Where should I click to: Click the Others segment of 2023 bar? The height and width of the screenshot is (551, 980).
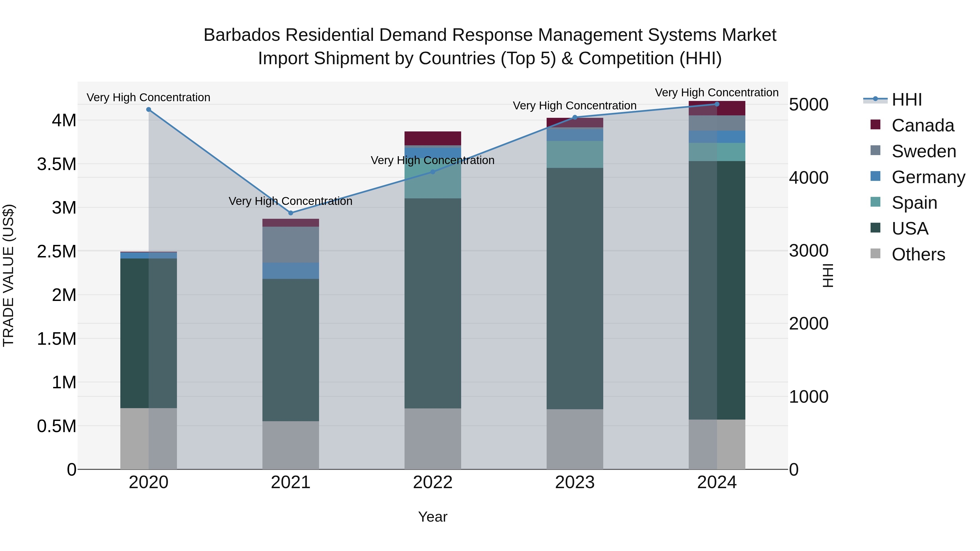tap(575, 439)
